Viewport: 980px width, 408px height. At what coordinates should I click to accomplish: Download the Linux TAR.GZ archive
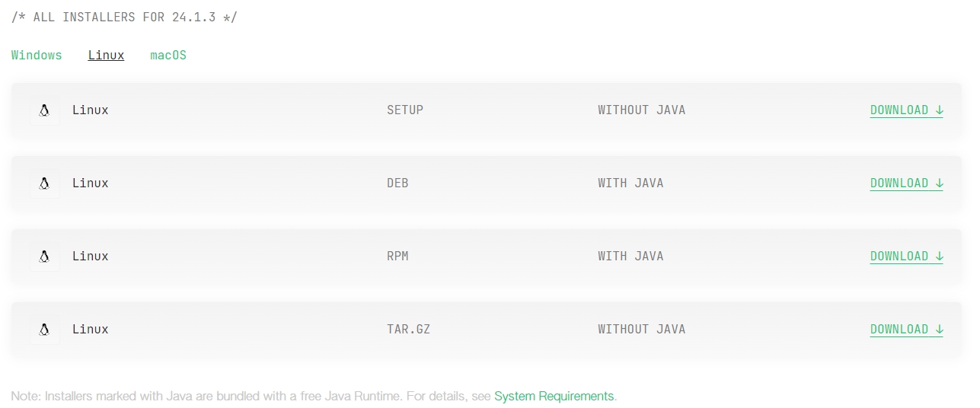906,330
